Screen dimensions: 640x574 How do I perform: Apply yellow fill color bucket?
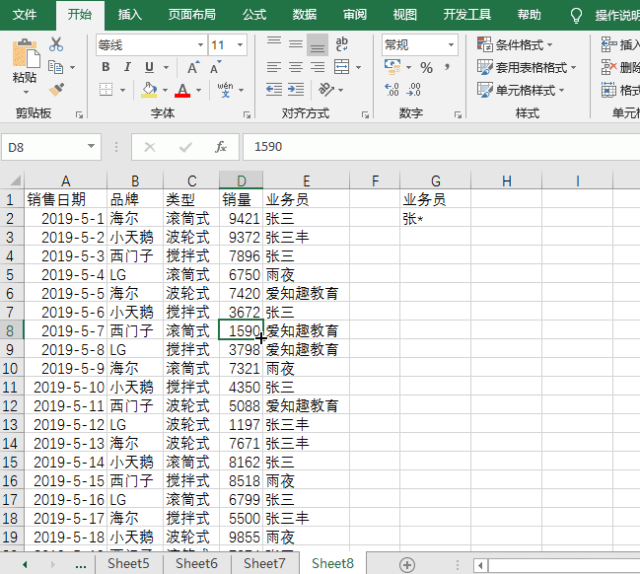point(149,90)
